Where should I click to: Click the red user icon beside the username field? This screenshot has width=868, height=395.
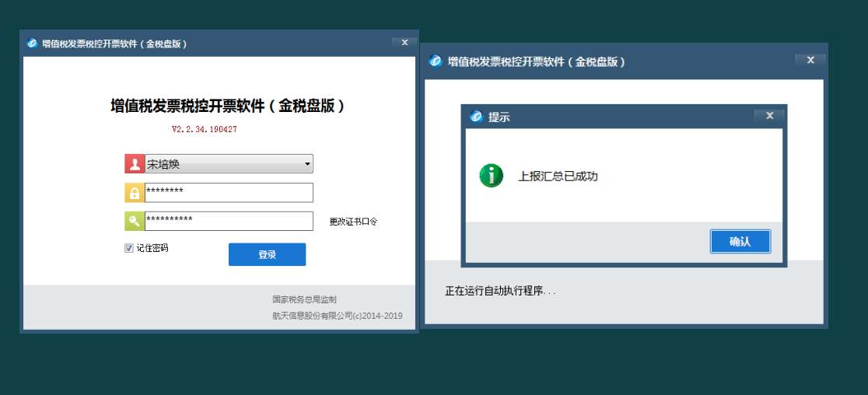pyautogui.click(x=135, y=164)
